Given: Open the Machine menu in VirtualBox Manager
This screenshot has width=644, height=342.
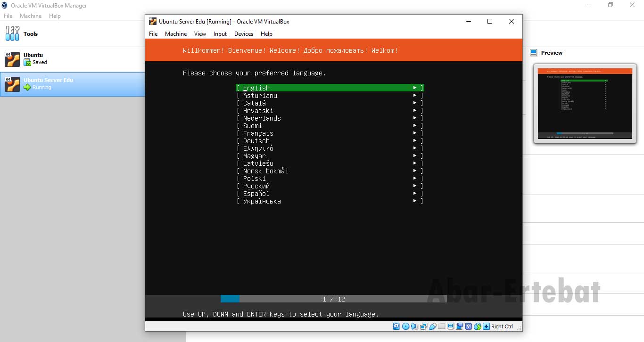Looking at the screenshot, I should tap(31, 16).
